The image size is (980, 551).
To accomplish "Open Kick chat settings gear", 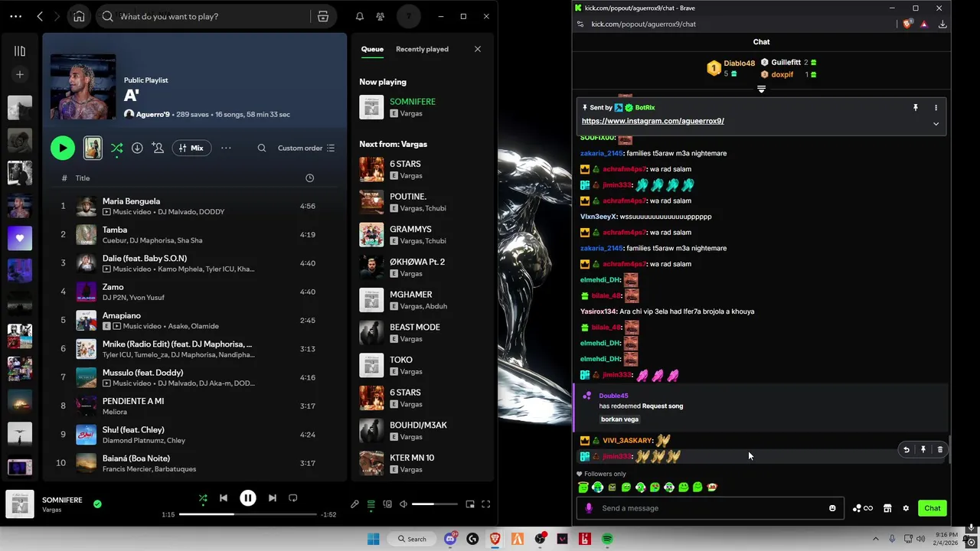I will point(906,508).
